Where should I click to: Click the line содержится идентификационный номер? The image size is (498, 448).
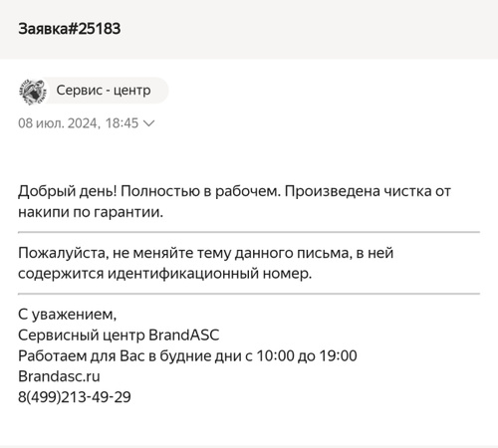tap(165, 274)
